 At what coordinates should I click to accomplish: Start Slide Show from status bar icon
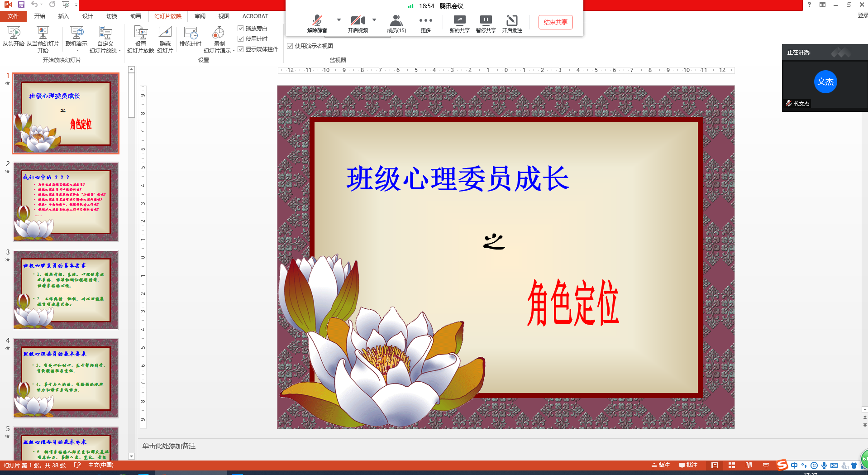(766, 465)
